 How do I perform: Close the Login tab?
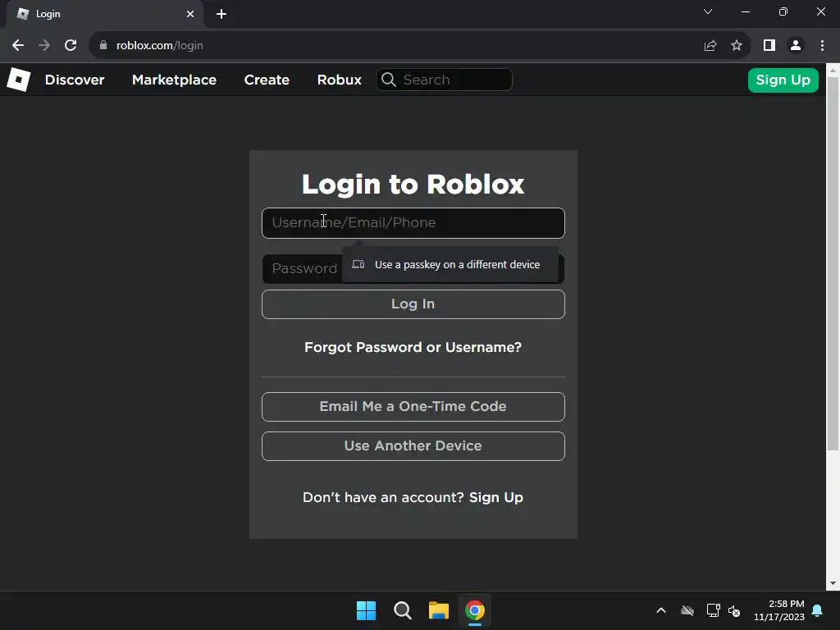190,14
